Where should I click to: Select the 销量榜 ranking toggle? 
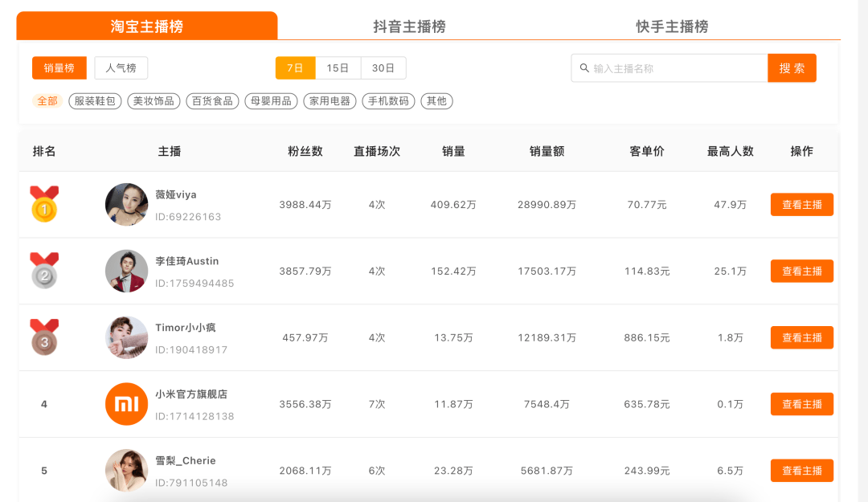(59, 68)
